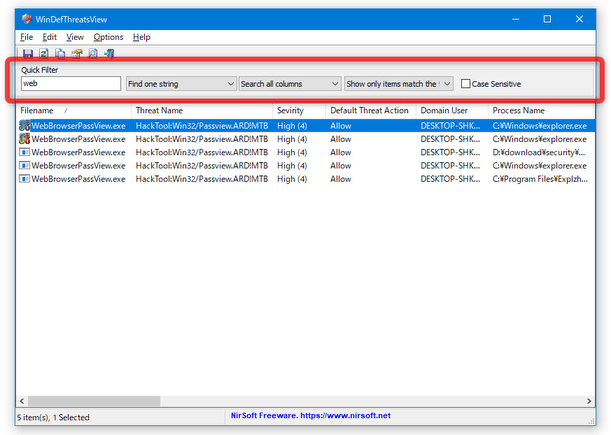Sort by the Threat Name column header

point(202,111)
